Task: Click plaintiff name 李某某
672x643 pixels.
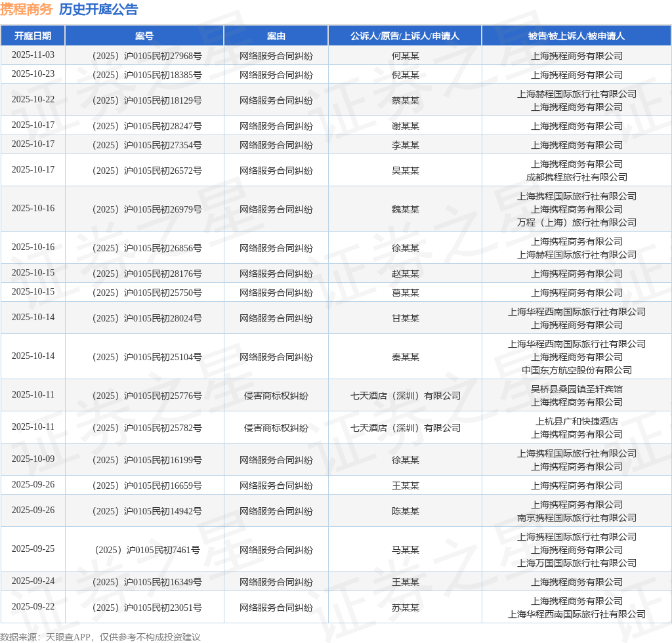Action: point(405,145)
